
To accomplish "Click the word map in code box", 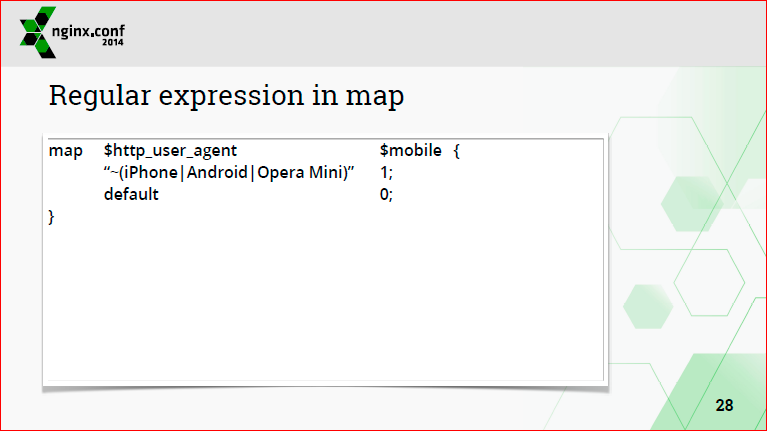I will tap(66, 151).
